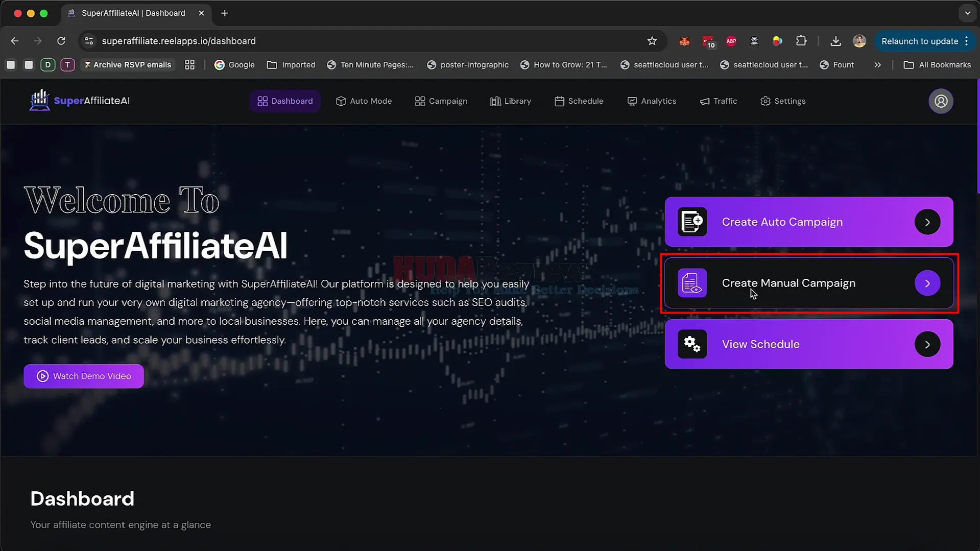Open the red extension with 10 badge

(708, 41)
